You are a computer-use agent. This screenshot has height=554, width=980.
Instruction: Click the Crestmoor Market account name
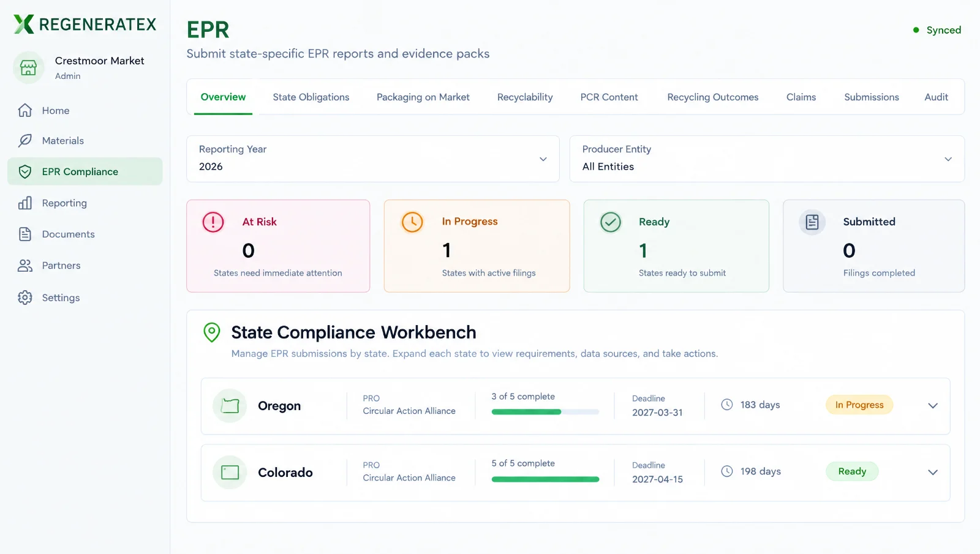(99, 61)
